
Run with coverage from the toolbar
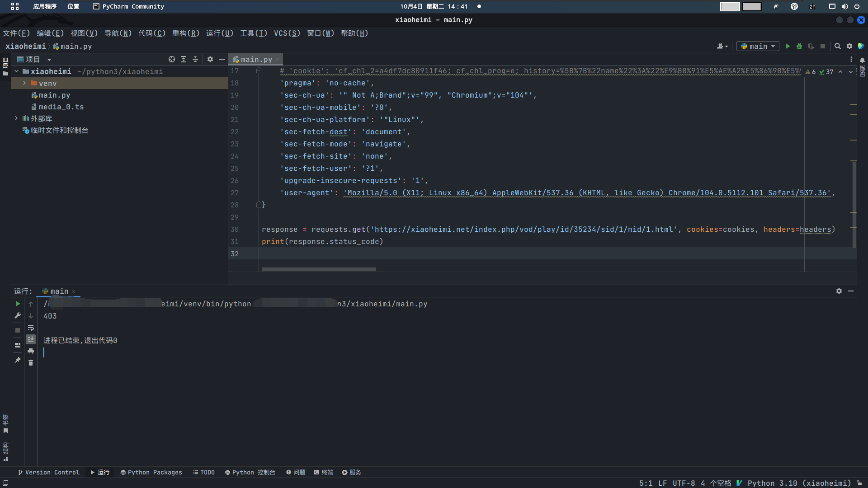811,46
